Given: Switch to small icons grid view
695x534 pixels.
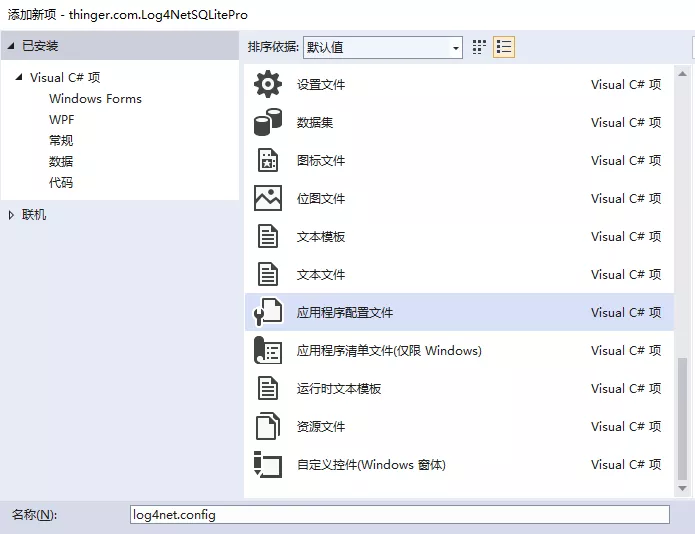Looking at the screenshot, I should [480, 47].
